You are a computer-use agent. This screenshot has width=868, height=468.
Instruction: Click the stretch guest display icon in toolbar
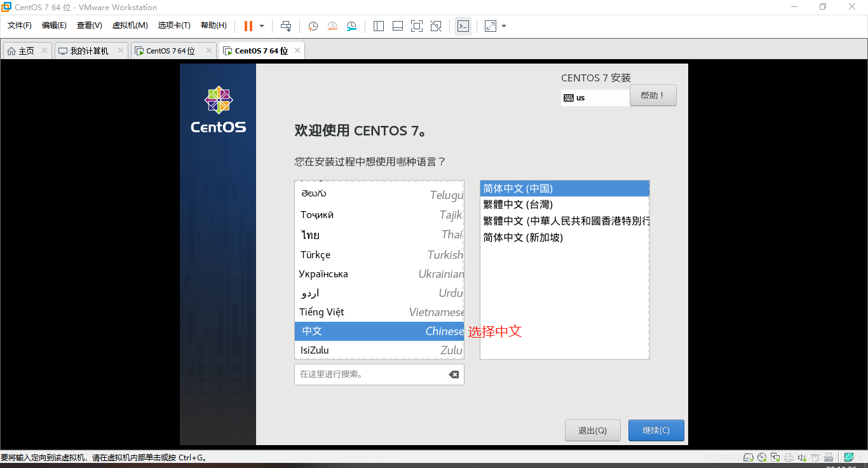[491, 26]
